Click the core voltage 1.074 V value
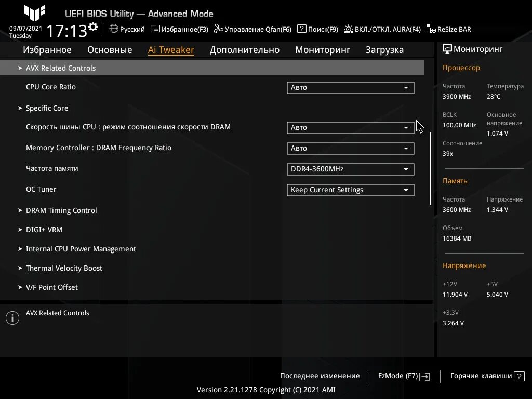532x399 pixels. pos(497,134)
